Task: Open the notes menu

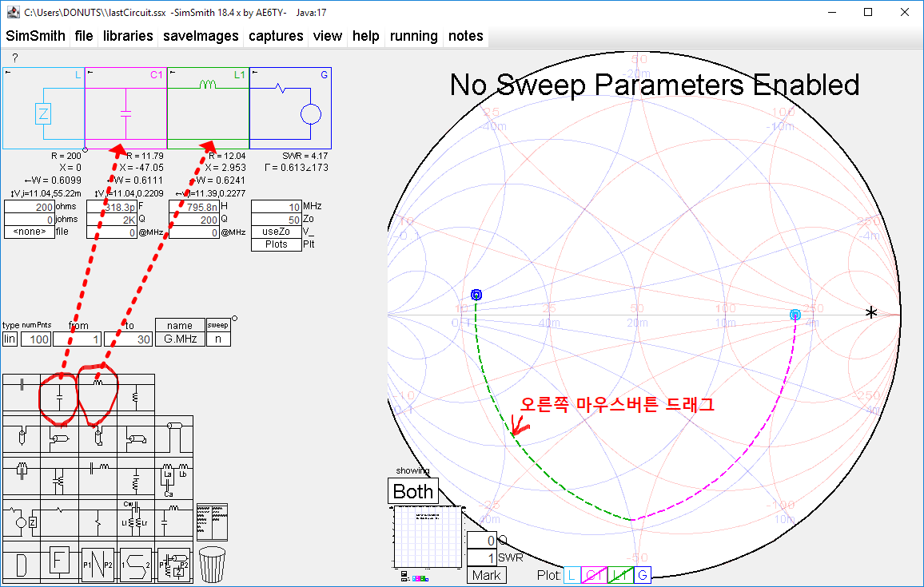Action: pos(465,36)
